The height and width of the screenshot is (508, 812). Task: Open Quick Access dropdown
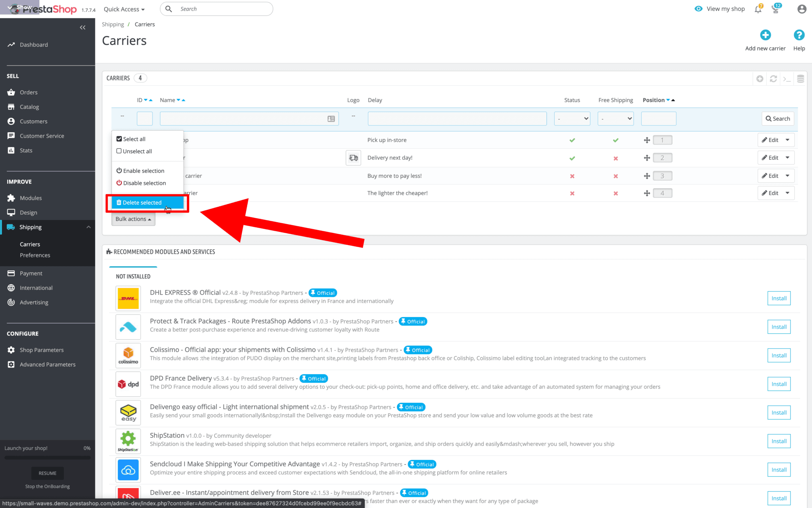point(124,9)
